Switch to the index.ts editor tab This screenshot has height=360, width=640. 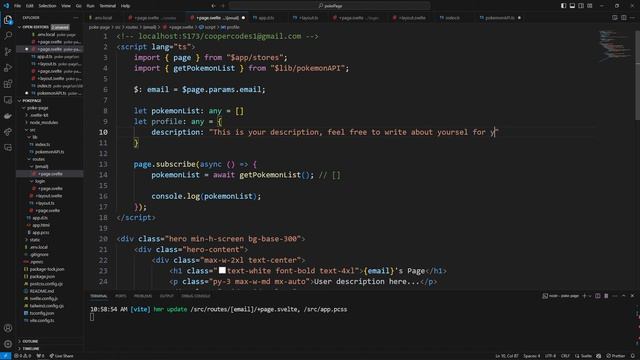coord(452,18)
